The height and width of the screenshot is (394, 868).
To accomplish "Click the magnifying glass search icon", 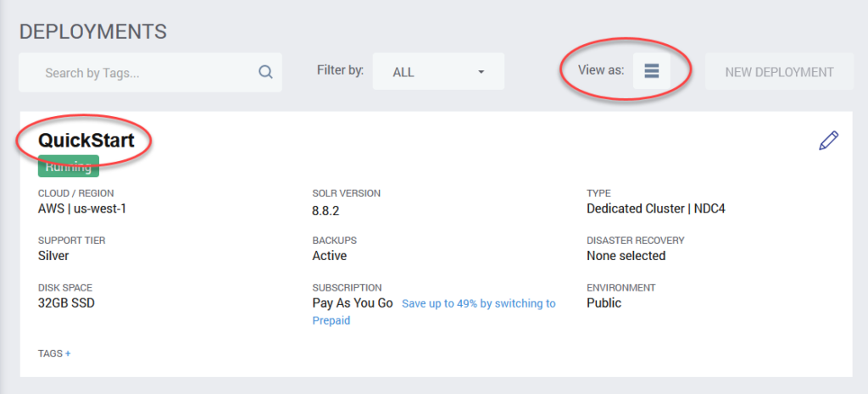I will pyautogui.click(x=265, y=72).
